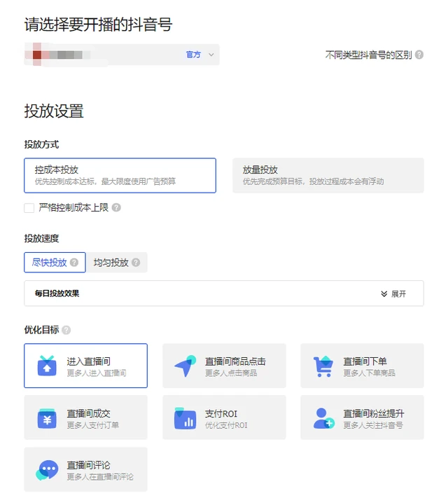Click help icon beside 严格控制成本上限

tap(116, 207)
